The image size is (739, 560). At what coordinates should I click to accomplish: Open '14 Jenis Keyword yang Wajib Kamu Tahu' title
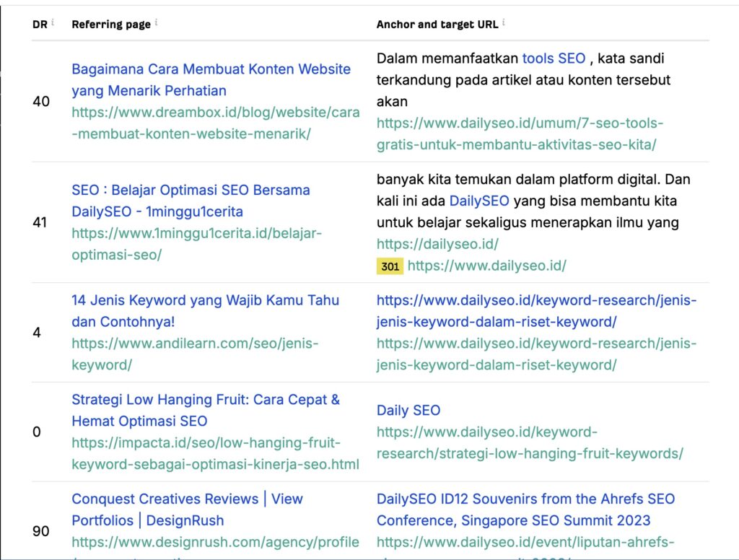(205, 311)
